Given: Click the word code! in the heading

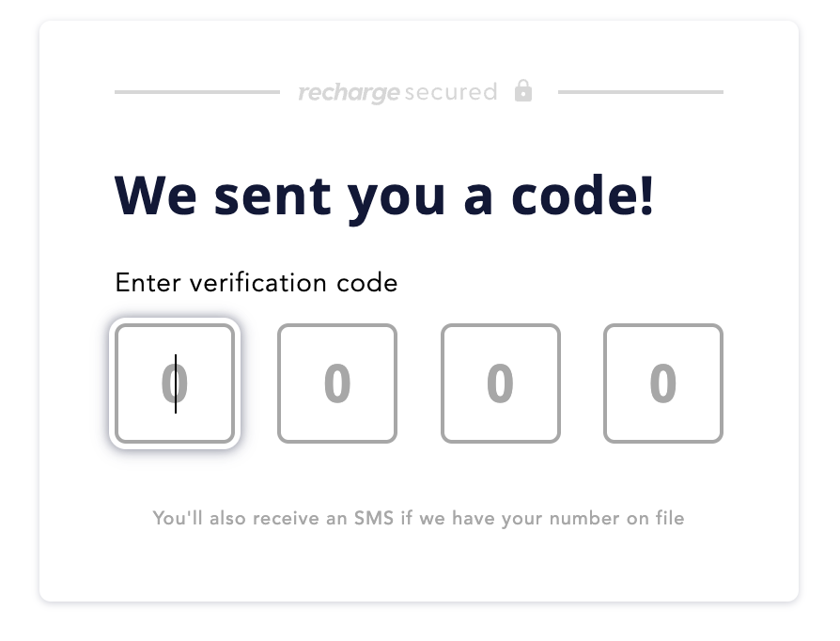Looking at the screenshot, I should [x=583, y=195].
